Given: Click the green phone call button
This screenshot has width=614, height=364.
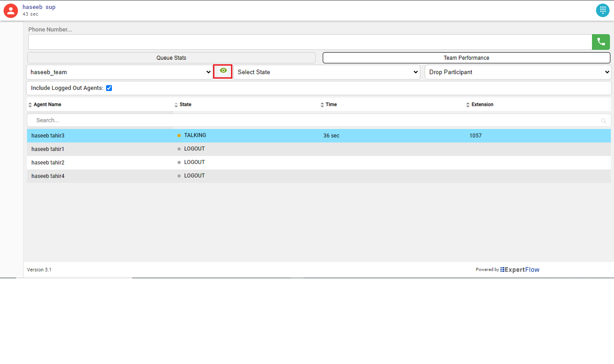Looking at the screenshot, I should pyautogui.click(x=601, y=42).
